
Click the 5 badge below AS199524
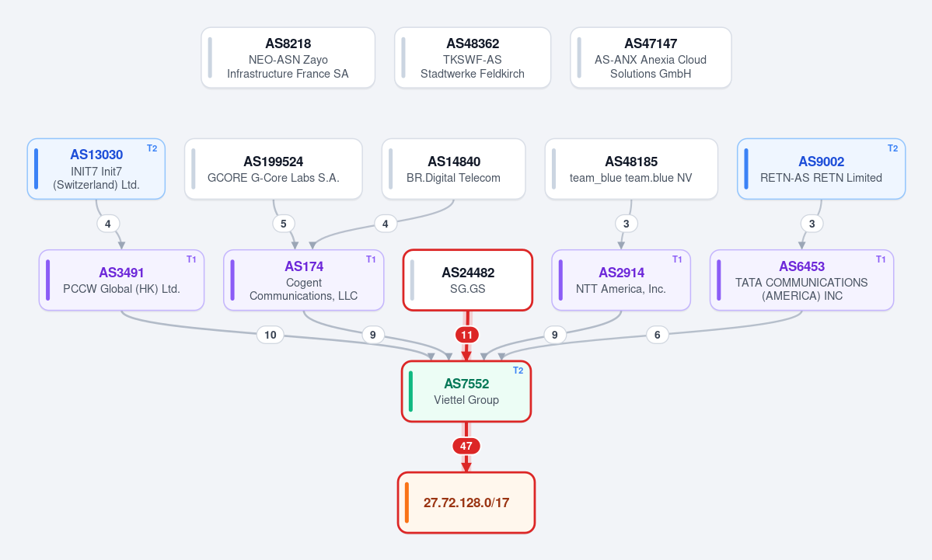[284, 224]
